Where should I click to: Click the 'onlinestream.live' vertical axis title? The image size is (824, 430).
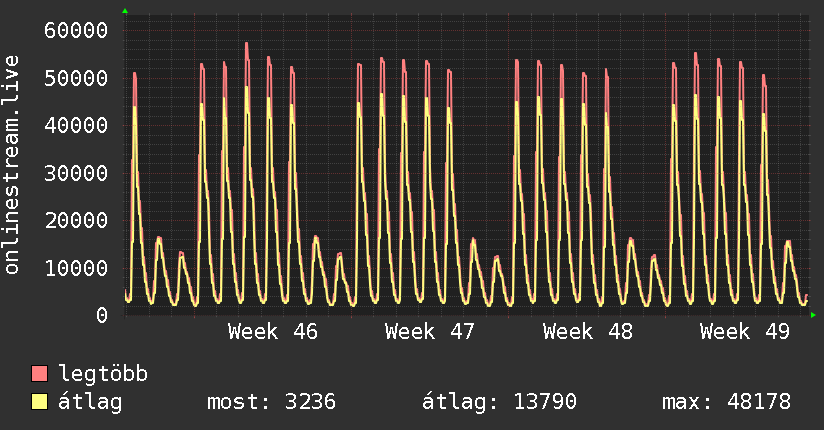[x=12, y=165]
